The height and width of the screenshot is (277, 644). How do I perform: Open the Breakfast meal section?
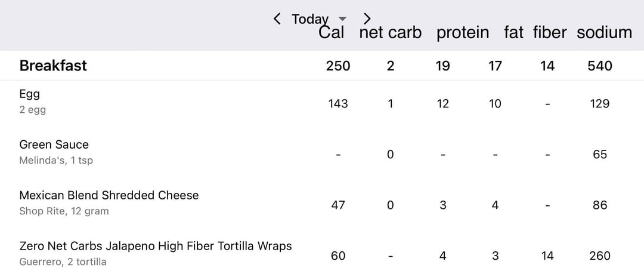coord(53,66)
